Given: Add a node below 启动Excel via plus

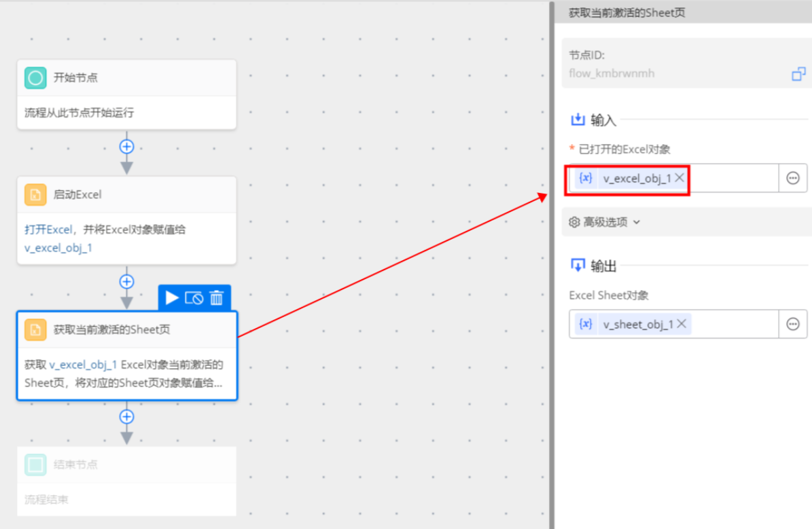Looking at the screenshot, I should pos(127,282).
